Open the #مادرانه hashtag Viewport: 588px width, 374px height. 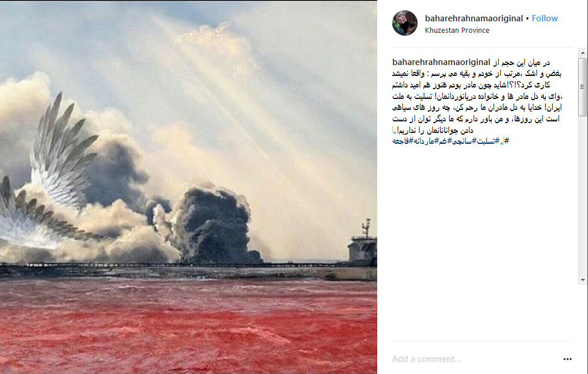[425, 142]
